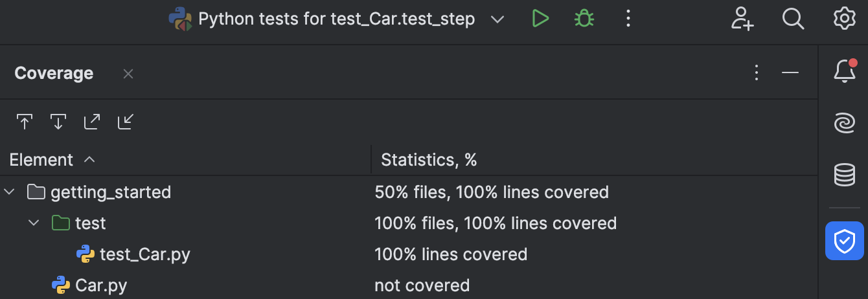Viewport: 868px width, 299px height.
Task: Open the run configuration dropdown
Action: pyautogui.click(x=497, y=19)
